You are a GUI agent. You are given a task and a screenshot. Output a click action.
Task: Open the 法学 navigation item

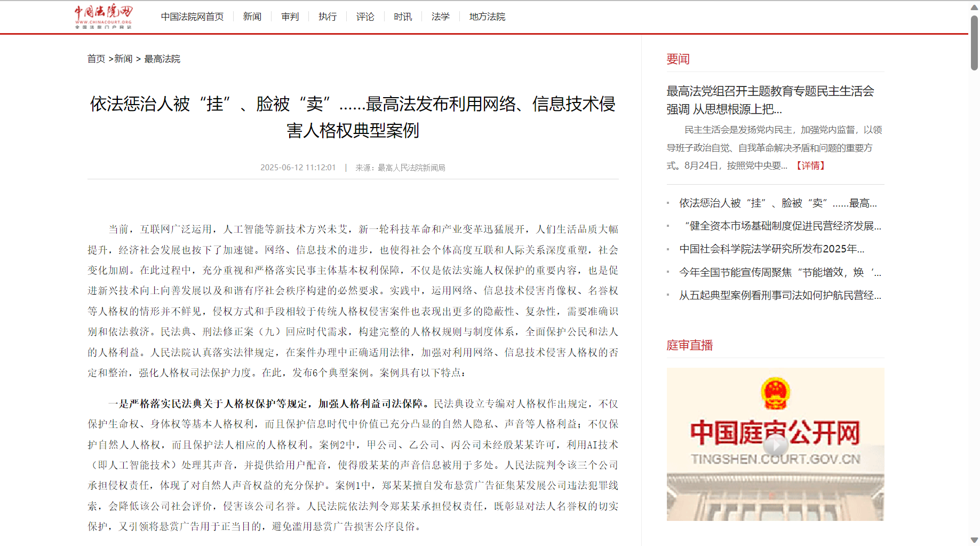coord(441,17)
